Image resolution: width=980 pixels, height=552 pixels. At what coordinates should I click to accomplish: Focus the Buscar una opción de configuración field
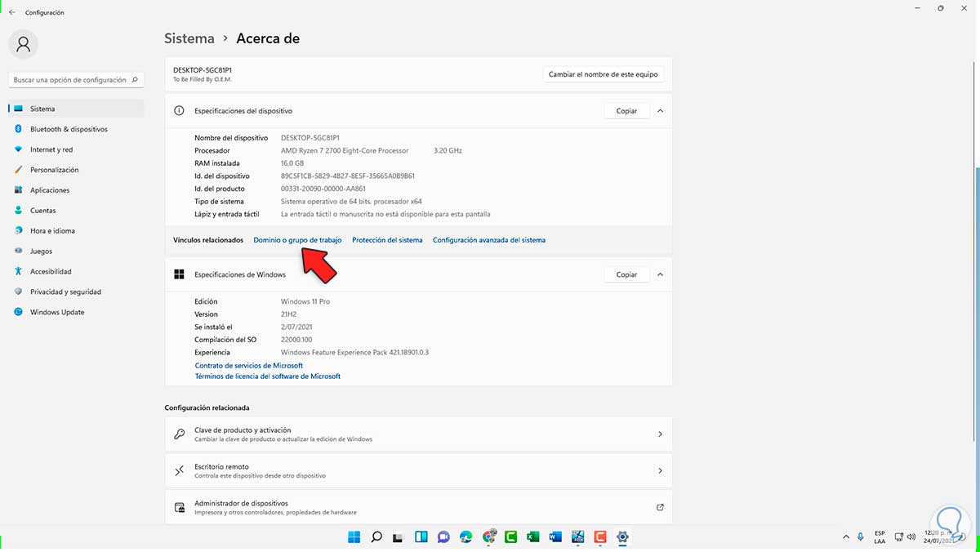[x=77, y=80]
